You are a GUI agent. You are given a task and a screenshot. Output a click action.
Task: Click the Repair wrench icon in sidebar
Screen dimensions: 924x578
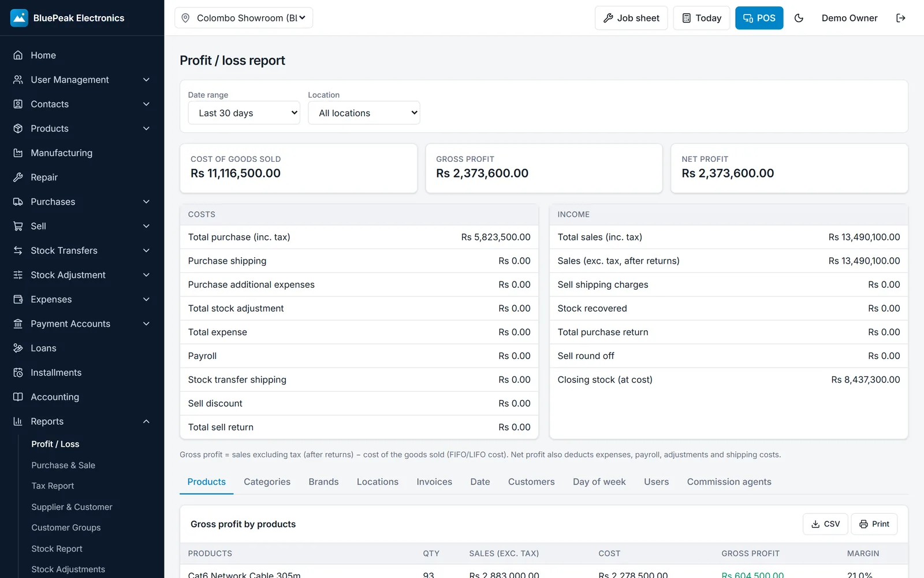(x=18, y=177)
